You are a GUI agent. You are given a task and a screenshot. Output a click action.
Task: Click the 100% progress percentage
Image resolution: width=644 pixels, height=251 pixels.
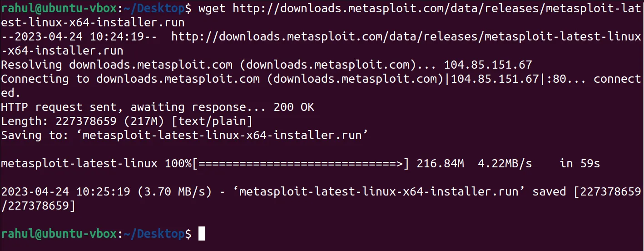178,163
